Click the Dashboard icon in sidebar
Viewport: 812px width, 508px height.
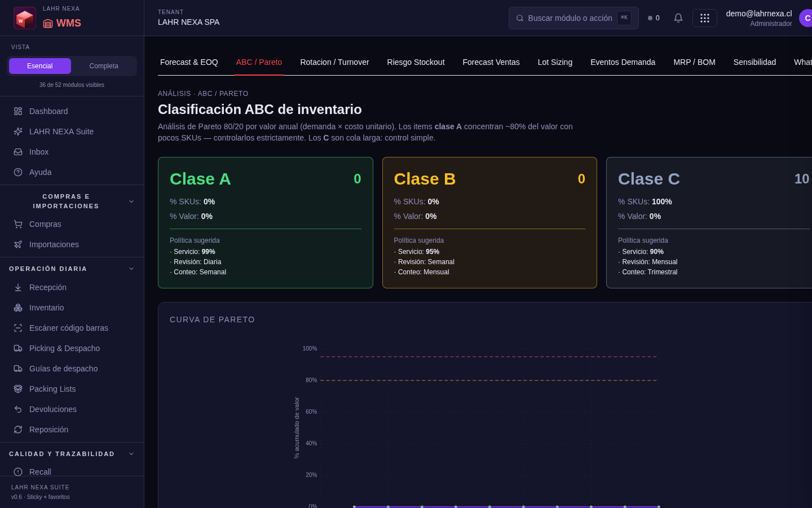pos(18,111)
